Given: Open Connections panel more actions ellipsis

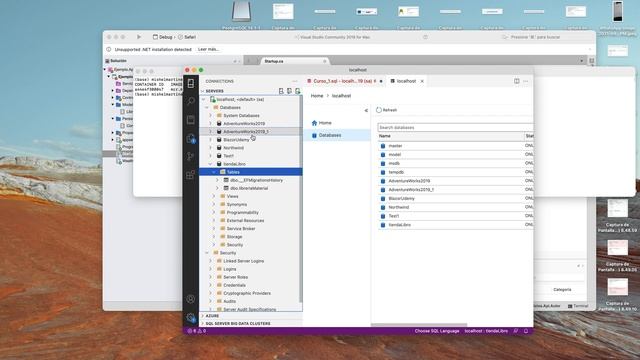Looking at the screenshot, I should [x=295, y=81].
